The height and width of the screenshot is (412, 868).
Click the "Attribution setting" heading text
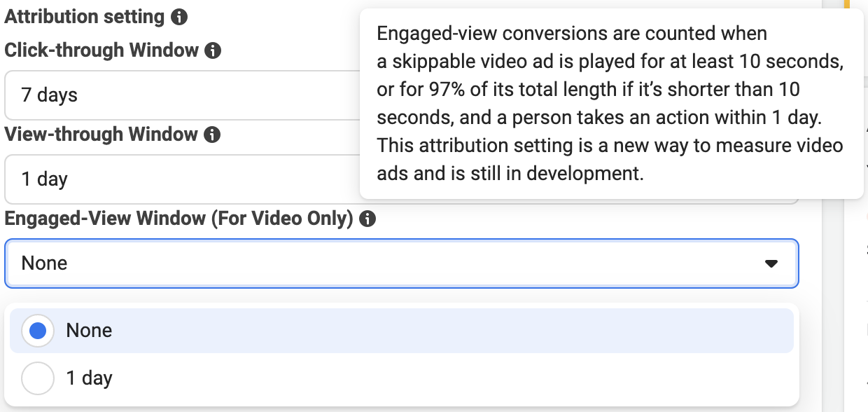pos(85,17)
